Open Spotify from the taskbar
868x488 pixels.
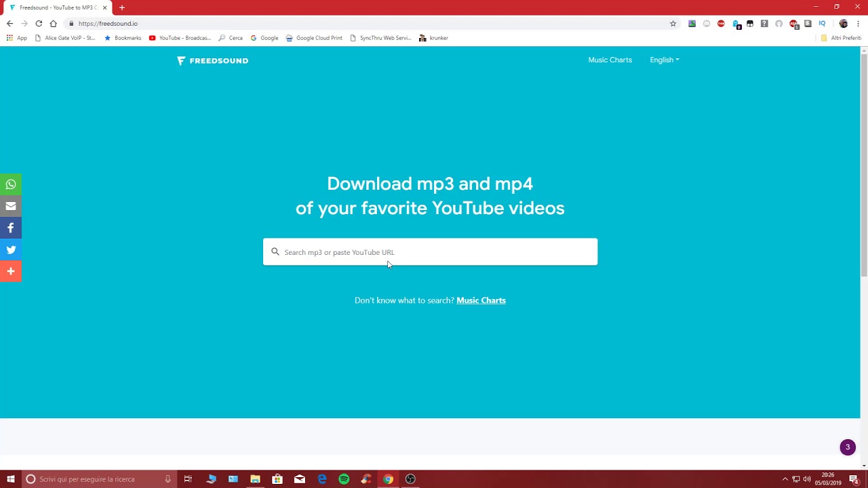344,479
